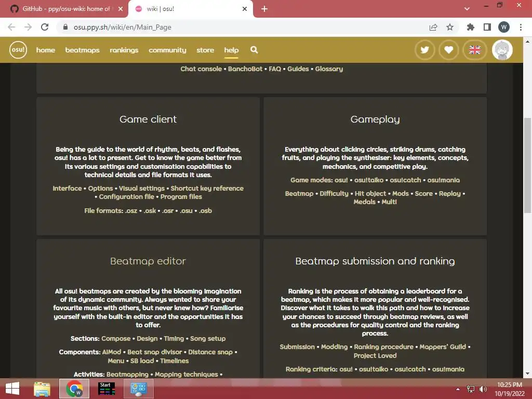This screenshot has height=399, width=532.
Task: Open the UK flag language selector
Action: click(x=475, y=50)
